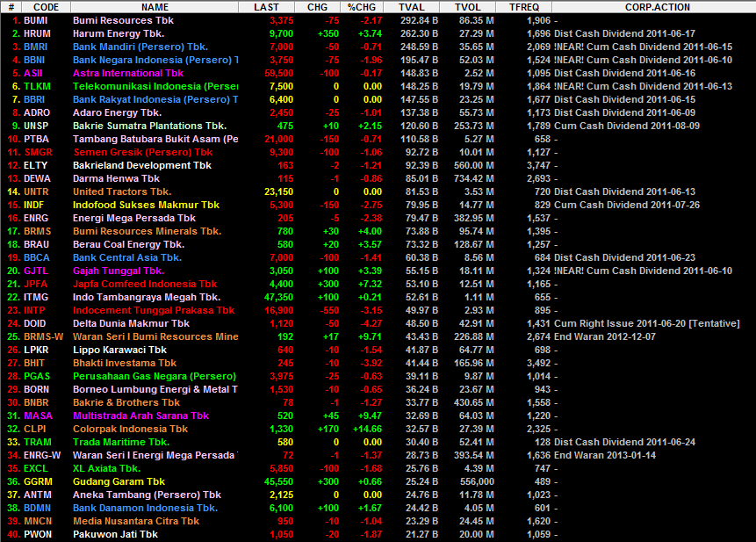Image resolution: width=756 pixels, height=542 pixels.
Task: Select the BUMI stock code
Action: coord(36,21)
